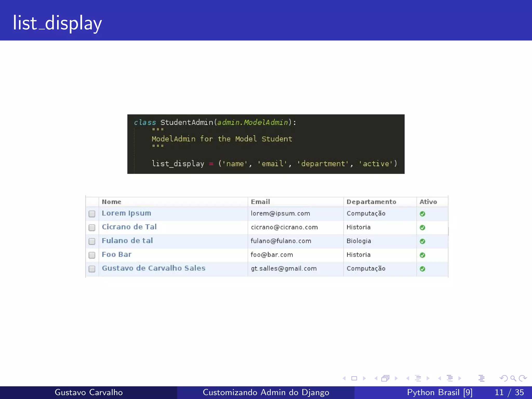Check the box for Cicrano de Tal

click(92, 228)
